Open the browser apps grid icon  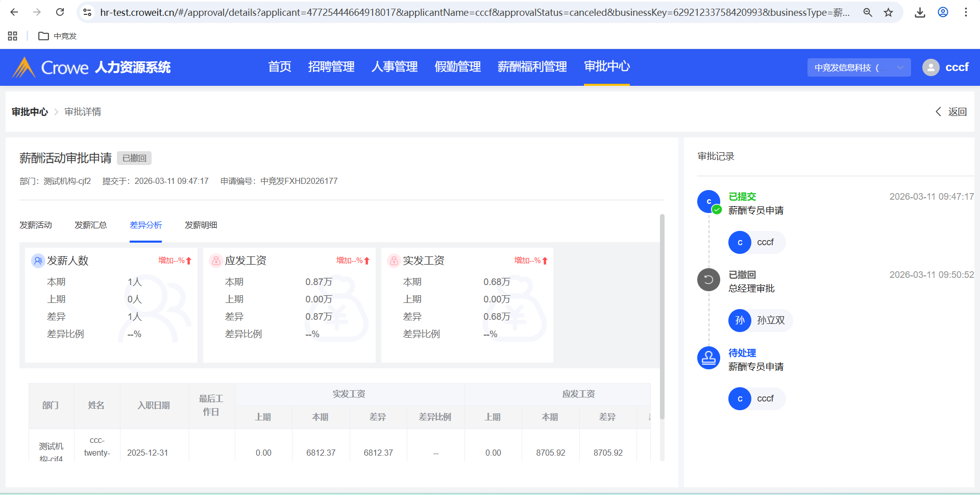tap(13, 36)
